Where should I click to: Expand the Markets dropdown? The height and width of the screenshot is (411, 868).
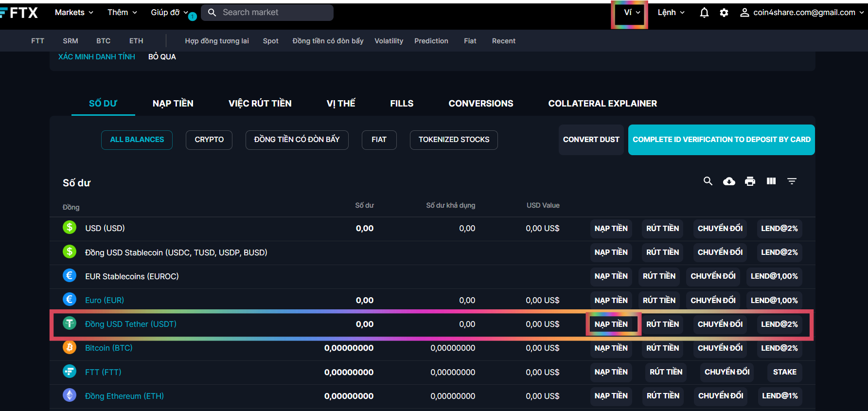click(74, 13)
